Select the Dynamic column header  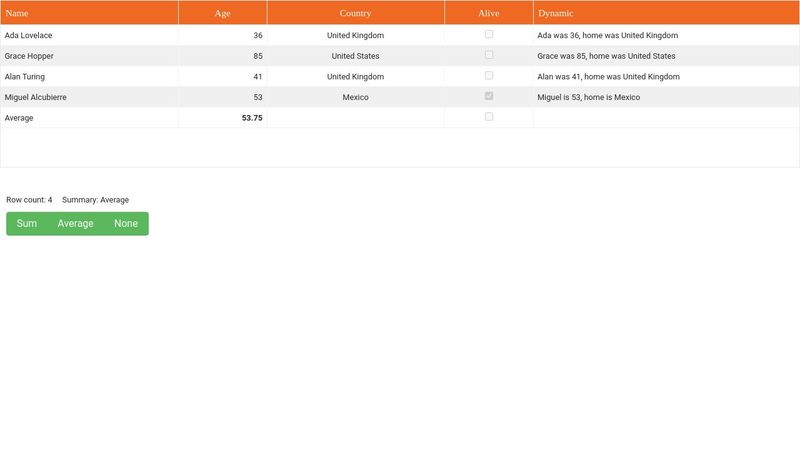tap(665, 13)
